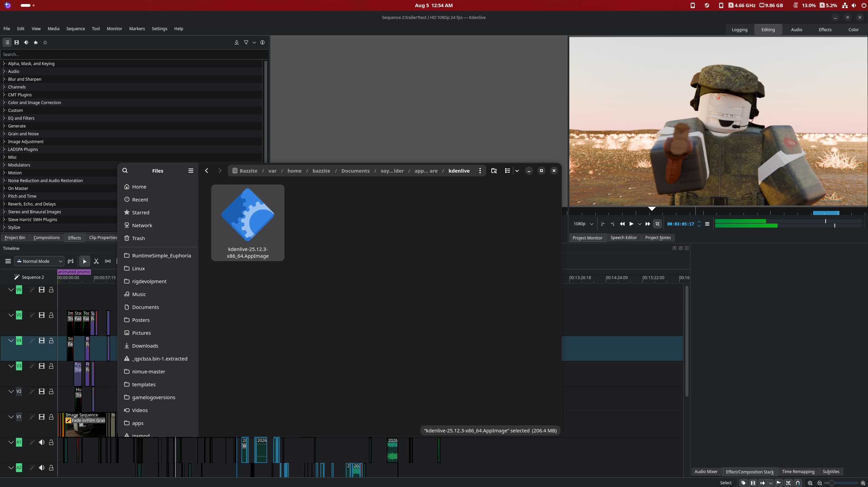Choose the spacer tool in timeline toolbar
The image size is (868, 487).
click(108, 261)
